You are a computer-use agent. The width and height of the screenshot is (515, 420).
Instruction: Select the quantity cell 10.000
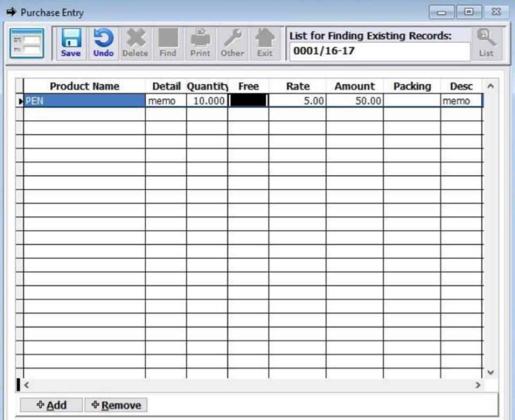point(207,100)
